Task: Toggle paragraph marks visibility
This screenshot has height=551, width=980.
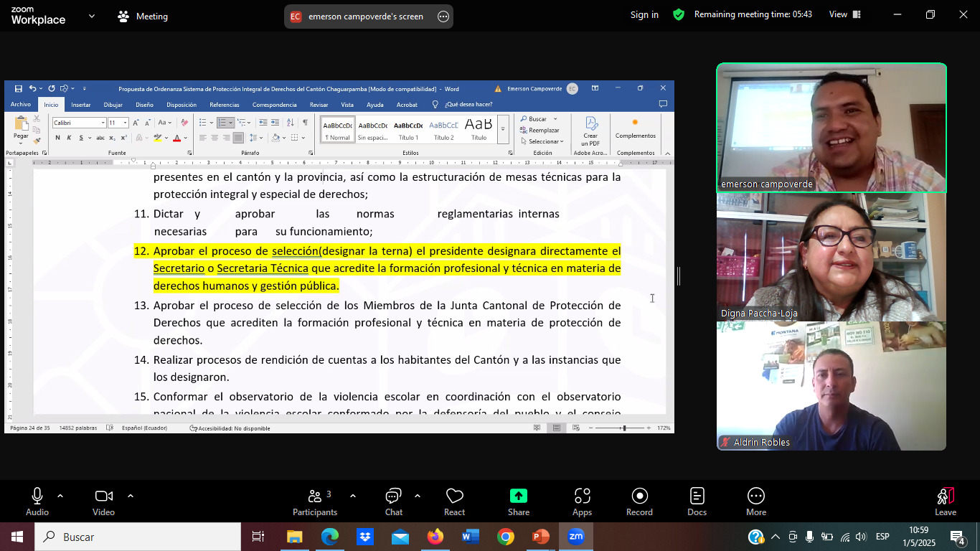Action: pos(305,123)
